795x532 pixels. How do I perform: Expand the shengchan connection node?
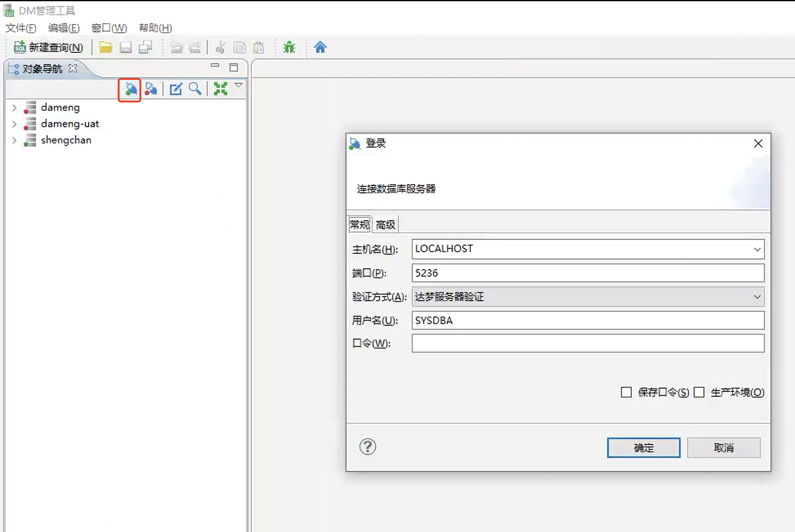14,140
